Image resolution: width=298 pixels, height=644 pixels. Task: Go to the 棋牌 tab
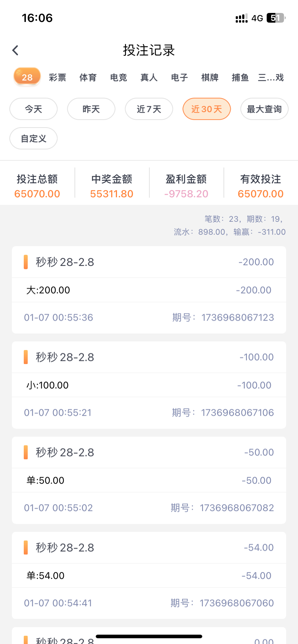(210, 78)
